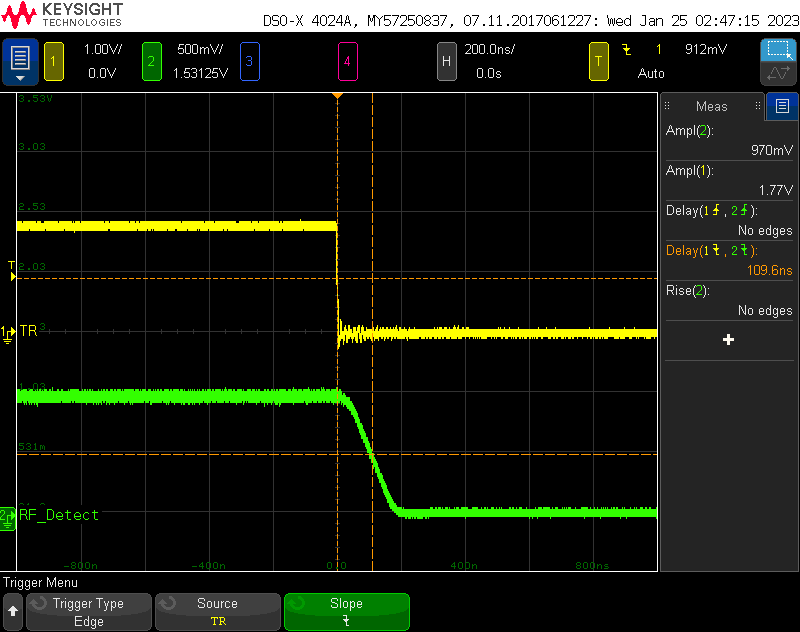Open the Horizontal H settings button

pyautogui.click(x=446, y=62)
